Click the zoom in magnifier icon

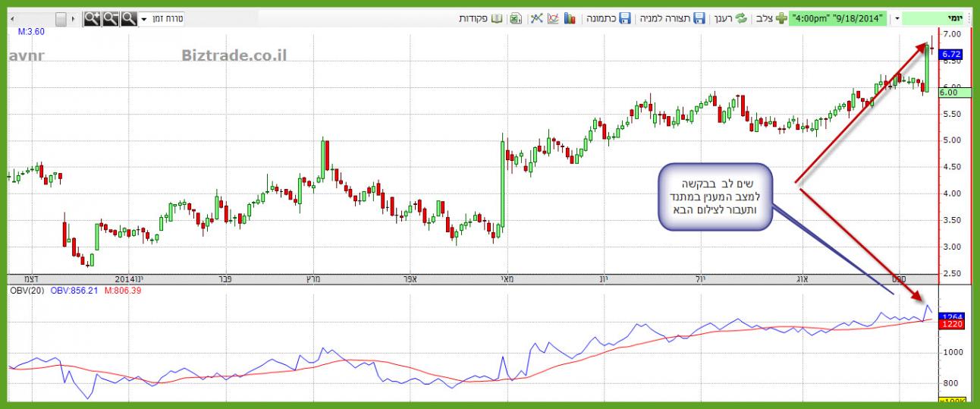click(x=93, y=18)
